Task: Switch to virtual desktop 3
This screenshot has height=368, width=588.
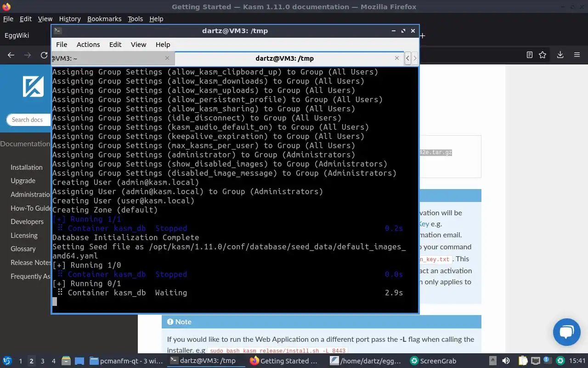Action: (43, 361)
